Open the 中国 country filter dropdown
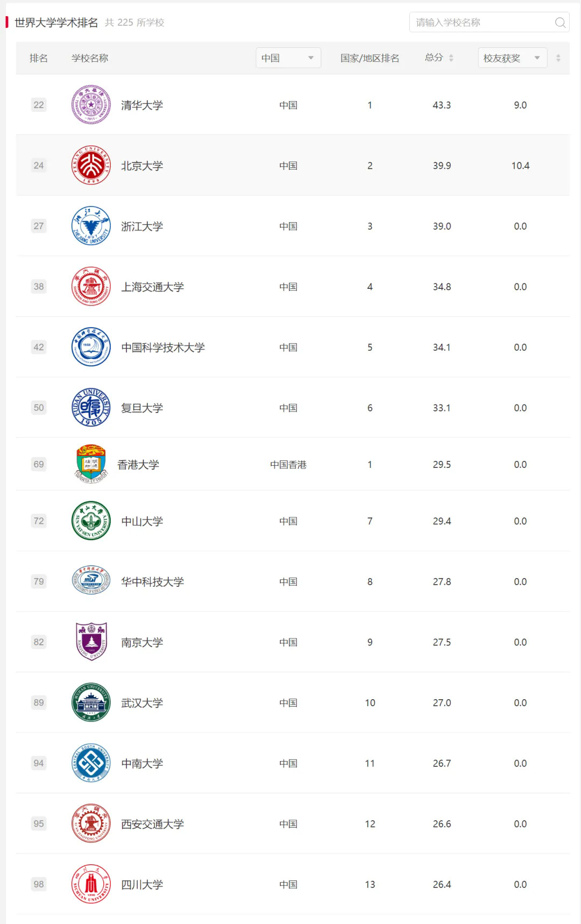The width and height of the screenshot is (581, 924). [x=288, y=58]
